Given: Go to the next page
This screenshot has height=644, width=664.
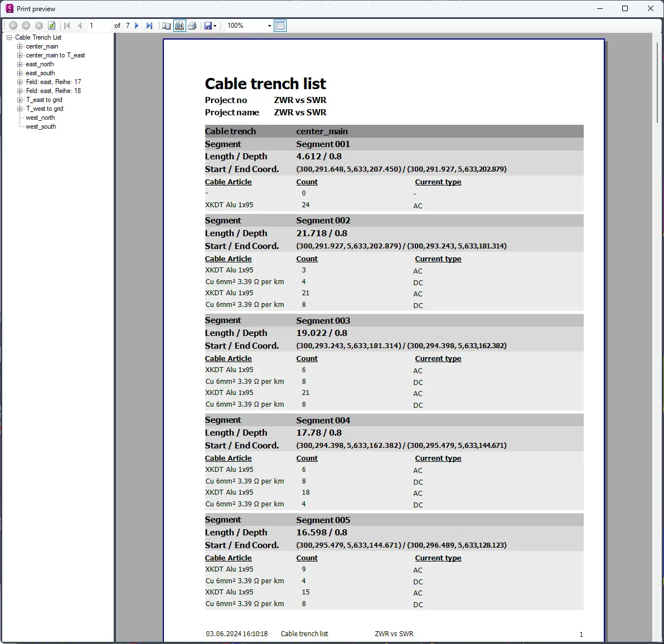Looking at the screenshot, I should (x=137, y=26).
